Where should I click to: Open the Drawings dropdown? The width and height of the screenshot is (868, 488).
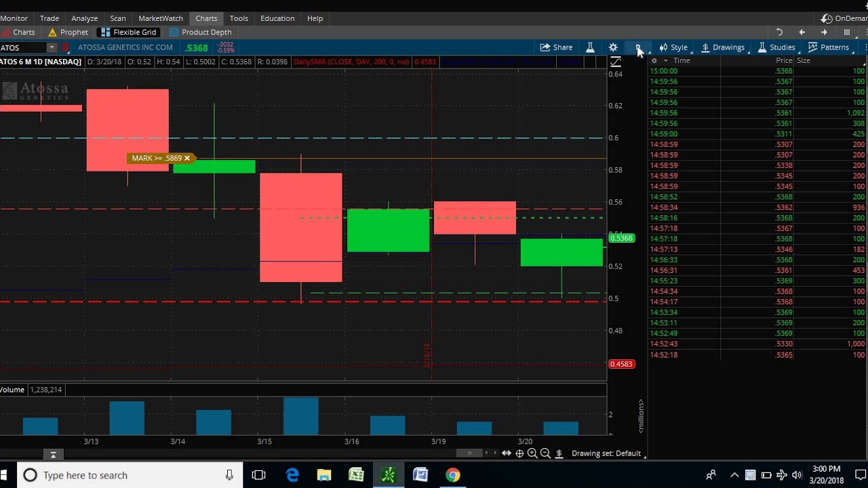coord(723,47)
